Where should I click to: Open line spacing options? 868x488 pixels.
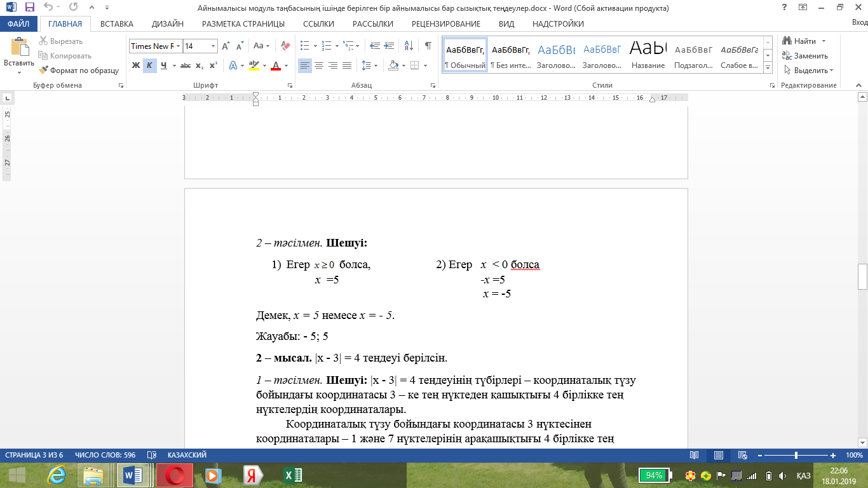(366, 65)
